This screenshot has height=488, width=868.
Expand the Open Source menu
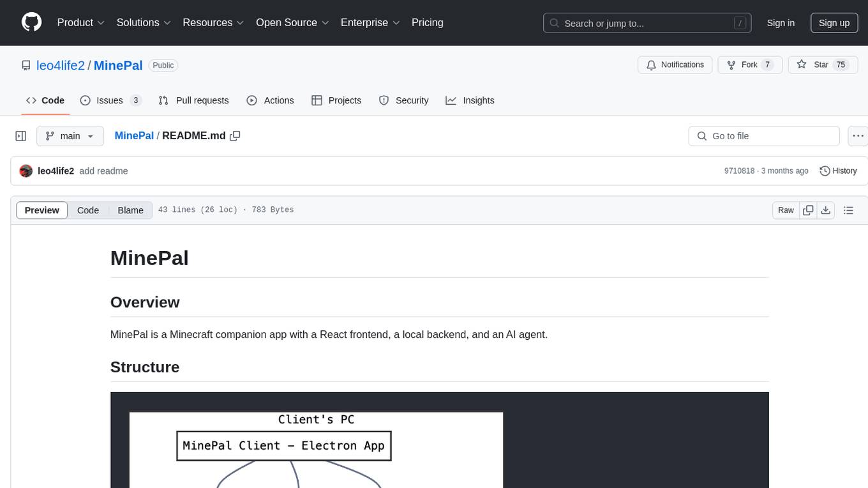point(292,22)
